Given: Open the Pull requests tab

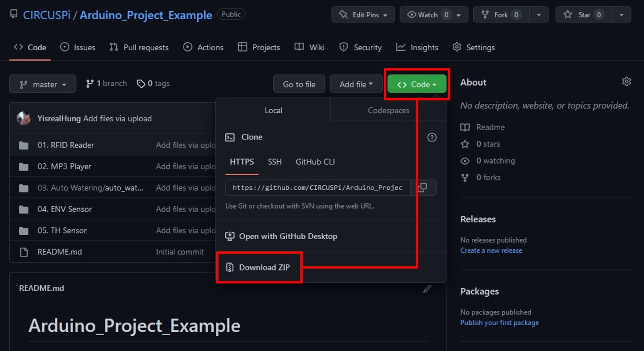Looking at the screenshot, I should click(x=139, y=47).
